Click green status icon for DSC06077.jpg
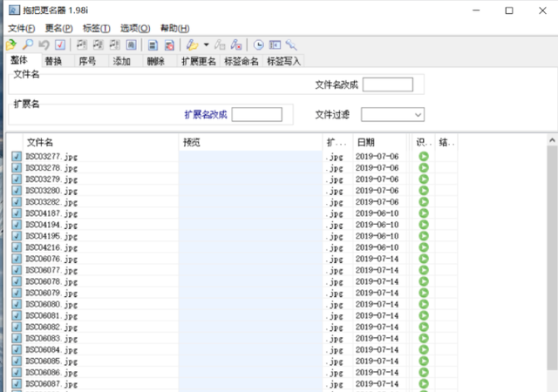The width and height of the screenshot is (558, 392). 424,270
